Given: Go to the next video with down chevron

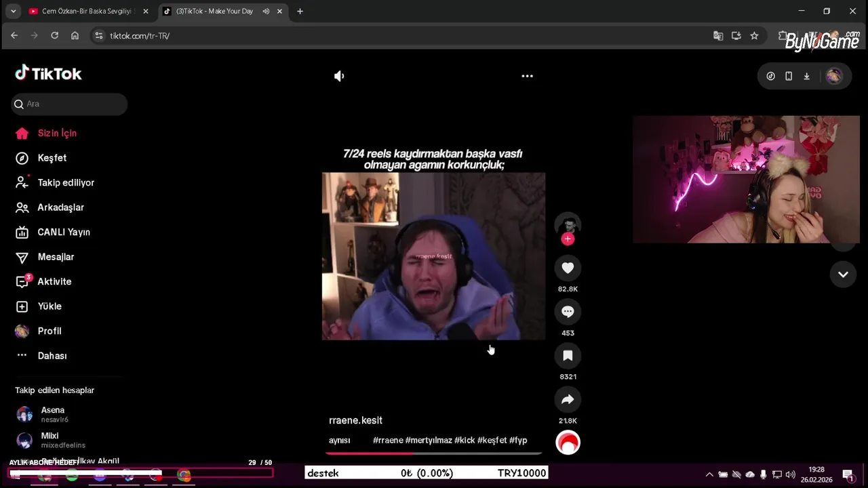Looking at the screenshot, I should (843, 274).
